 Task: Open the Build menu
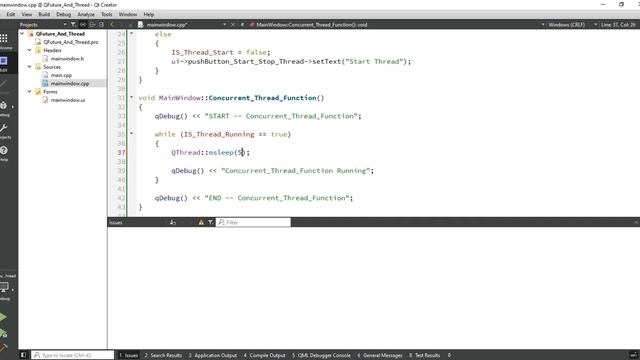(44, 14)
